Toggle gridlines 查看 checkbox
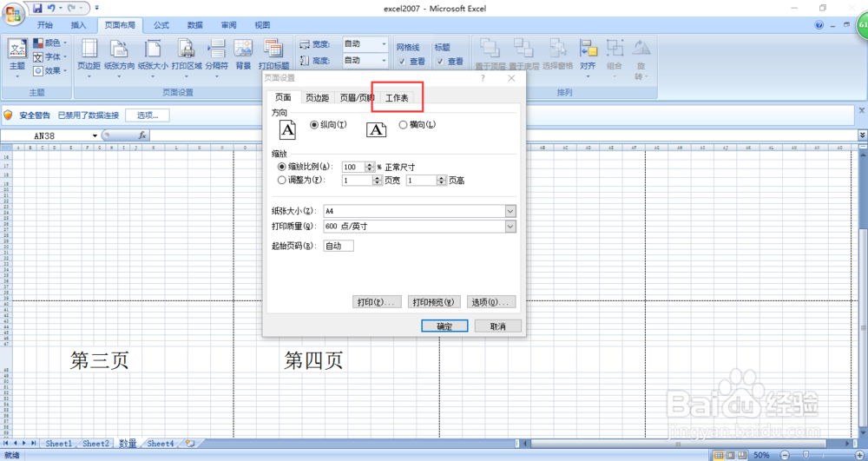Viewport: 868px width, 461px height. tap(402, 62)
